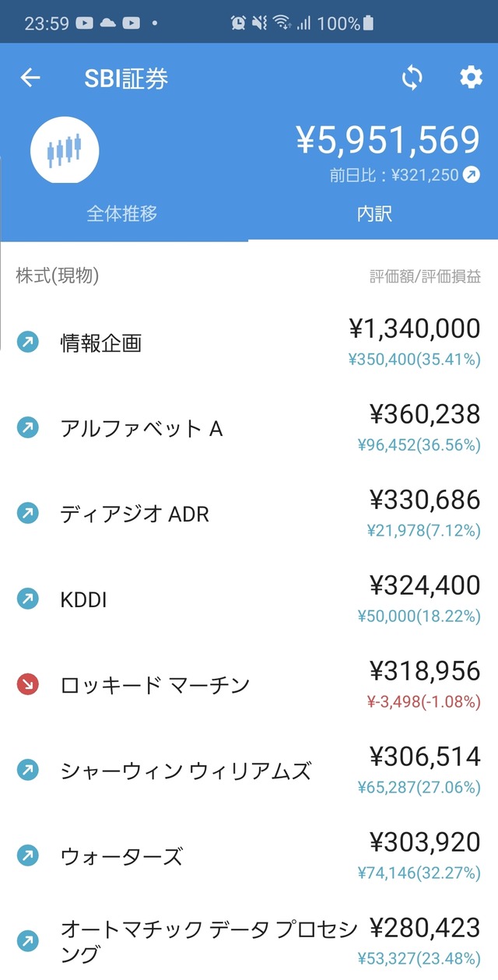498x980 pixels.
Task: Tap the ¥1,340,000 valuation amount
Action: point(414,328)
